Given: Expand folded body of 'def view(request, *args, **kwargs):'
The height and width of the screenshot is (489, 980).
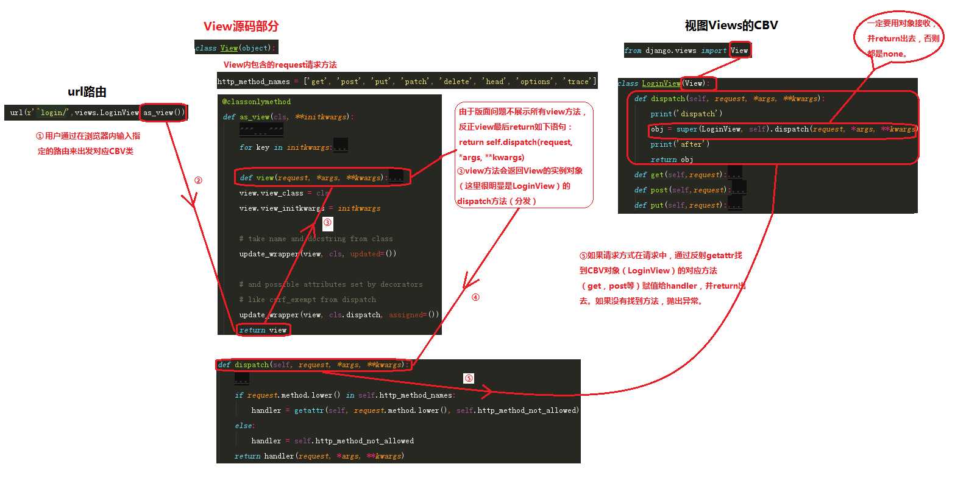Looking at the screenshot, I should (x=396, y=177).
